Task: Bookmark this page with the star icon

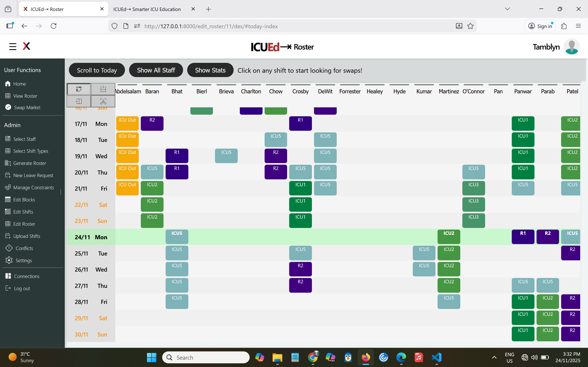Action: pos(470,26)
